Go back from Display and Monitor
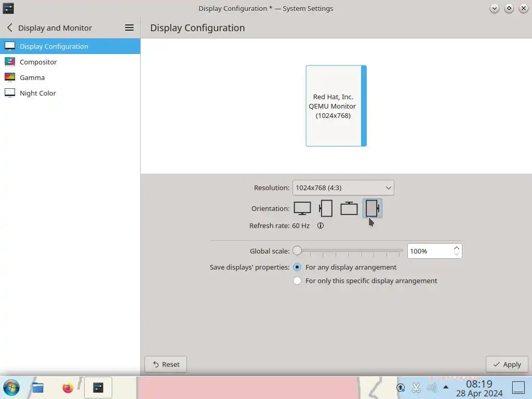 tap(10, 28)
